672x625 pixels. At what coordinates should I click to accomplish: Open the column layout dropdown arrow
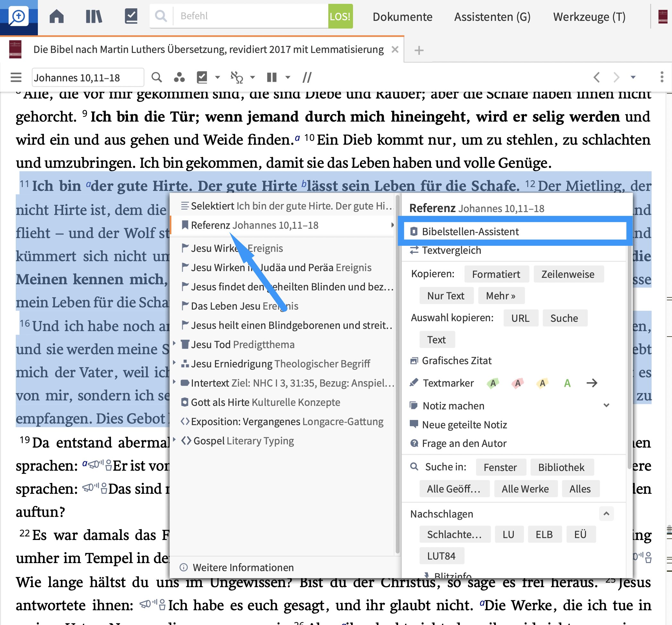click(x=288, y=77)
